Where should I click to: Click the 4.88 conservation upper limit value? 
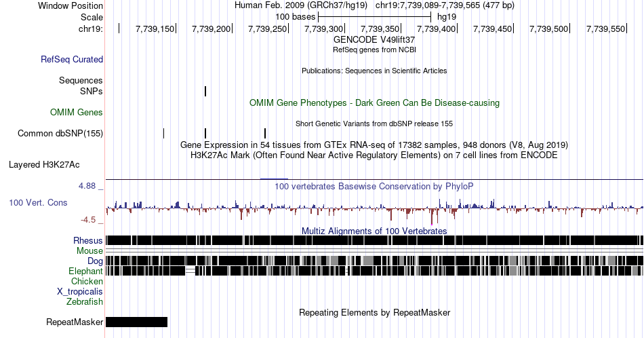coord(87,186)
